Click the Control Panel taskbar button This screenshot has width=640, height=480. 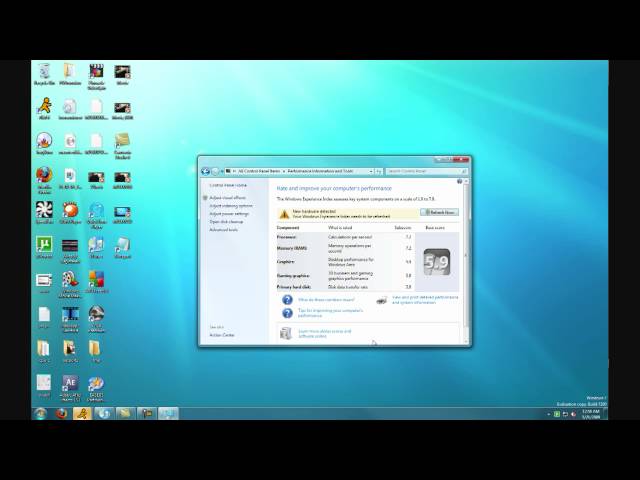tap(168, 413)
